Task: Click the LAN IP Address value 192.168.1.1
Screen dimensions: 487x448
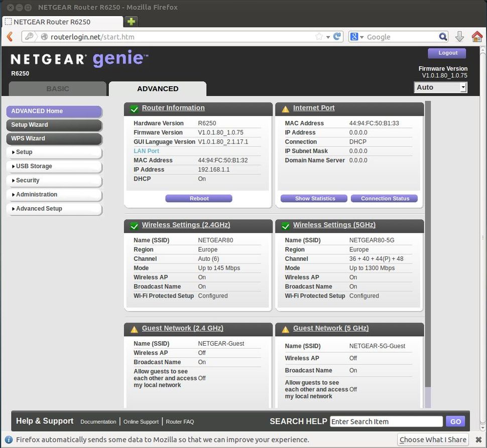Action: (x=214, y=170)
